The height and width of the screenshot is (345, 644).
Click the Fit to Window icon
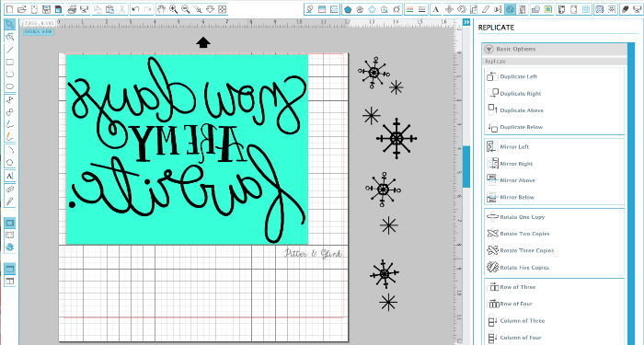(x=223, y=8)
